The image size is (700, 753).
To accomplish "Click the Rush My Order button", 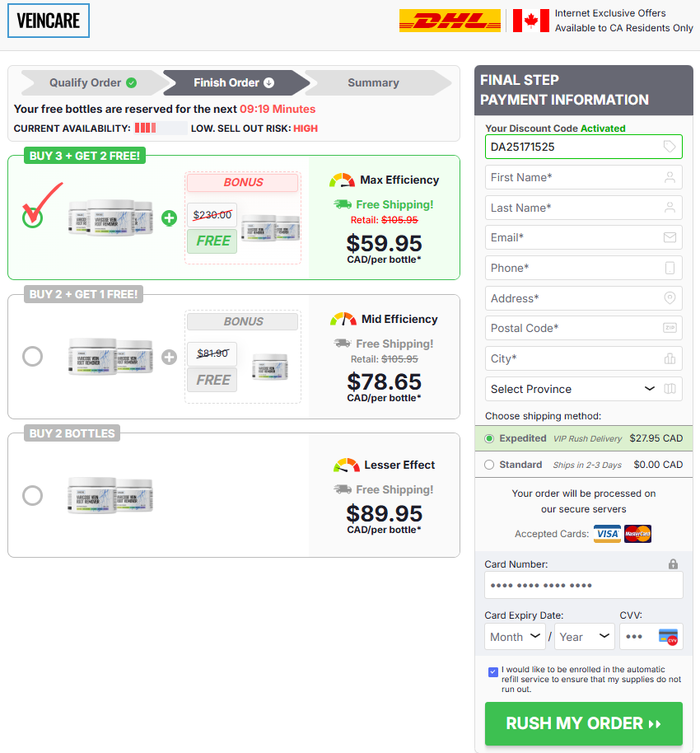I will tap(583, 723).
